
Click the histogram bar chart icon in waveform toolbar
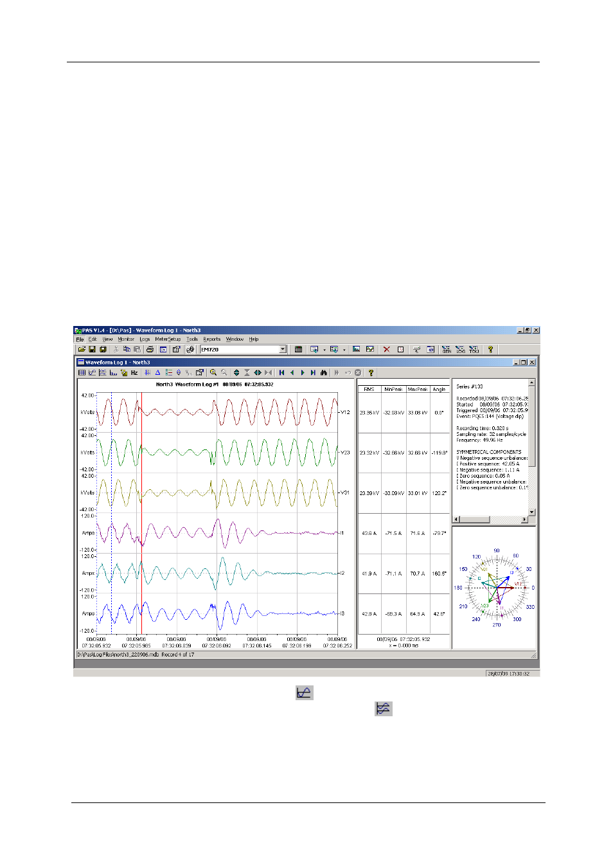point(113,372)
